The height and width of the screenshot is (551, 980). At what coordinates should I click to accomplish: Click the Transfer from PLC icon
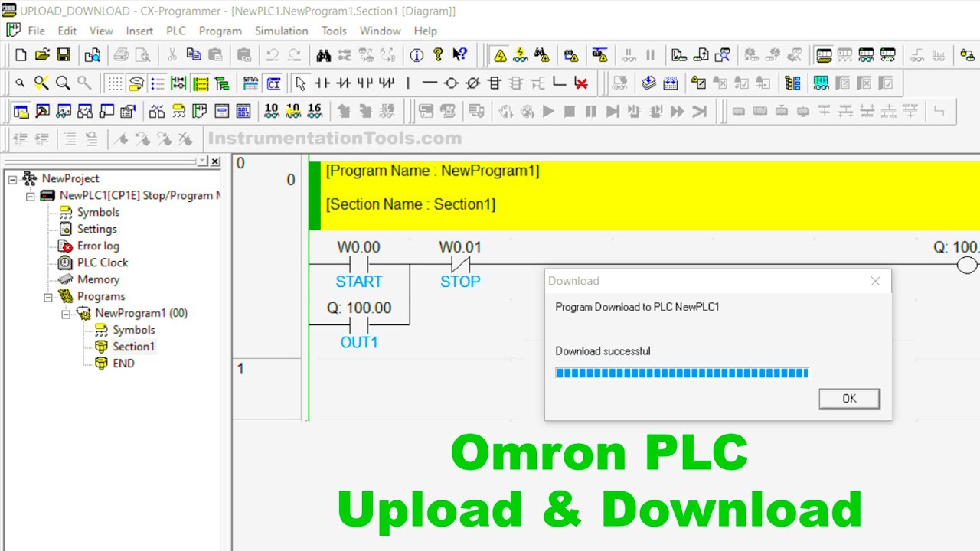coord(701,55)
